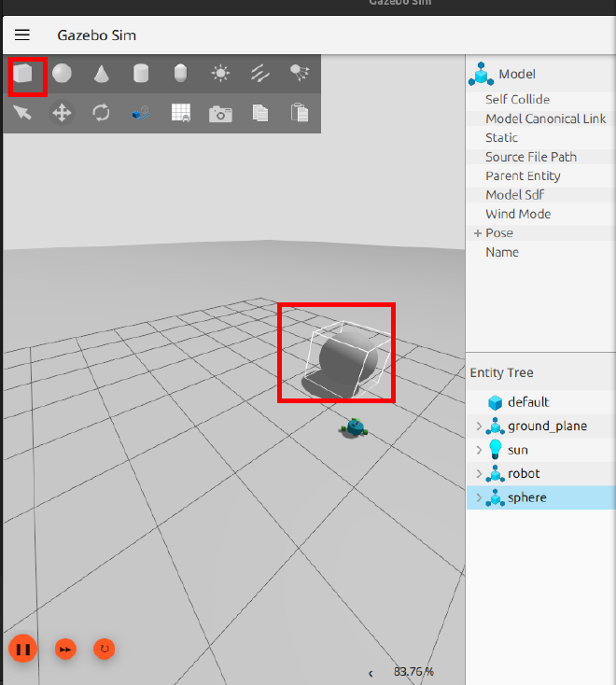Click the Static component

point(540,138)
